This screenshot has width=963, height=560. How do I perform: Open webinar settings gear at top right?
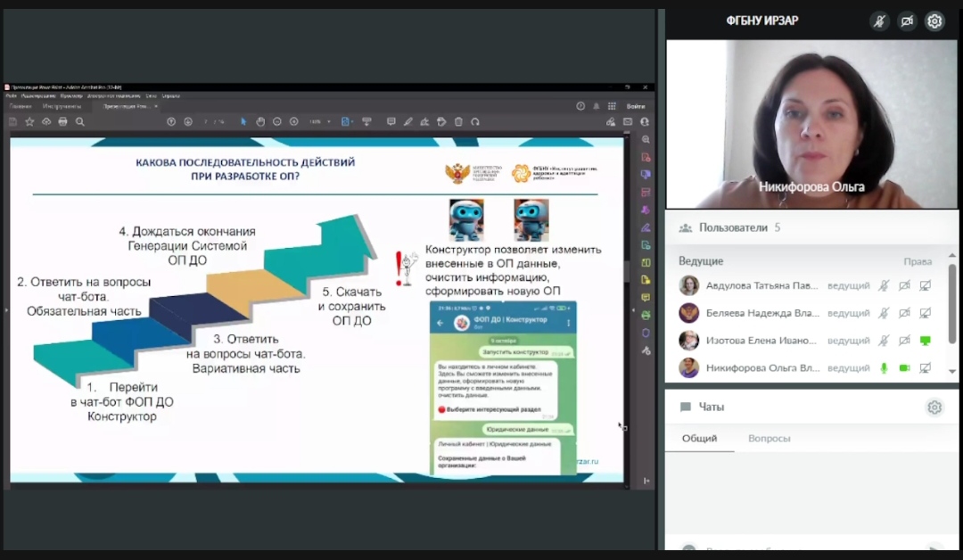(x=934, y=21)
